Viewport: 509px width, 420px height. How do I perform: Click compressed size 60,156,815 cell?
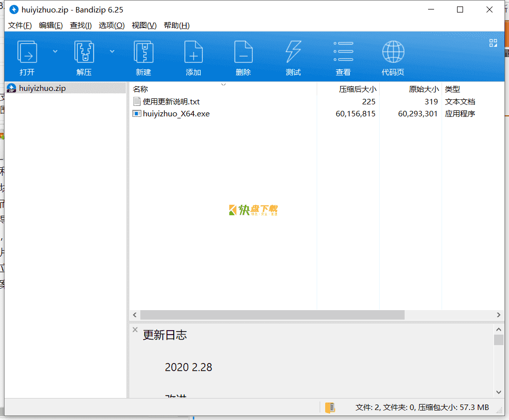[356, 113]
